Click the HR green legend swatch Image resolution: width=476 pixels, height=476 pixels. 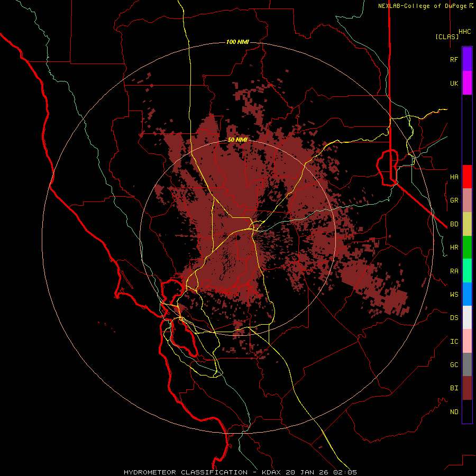(x=467, y=248)
